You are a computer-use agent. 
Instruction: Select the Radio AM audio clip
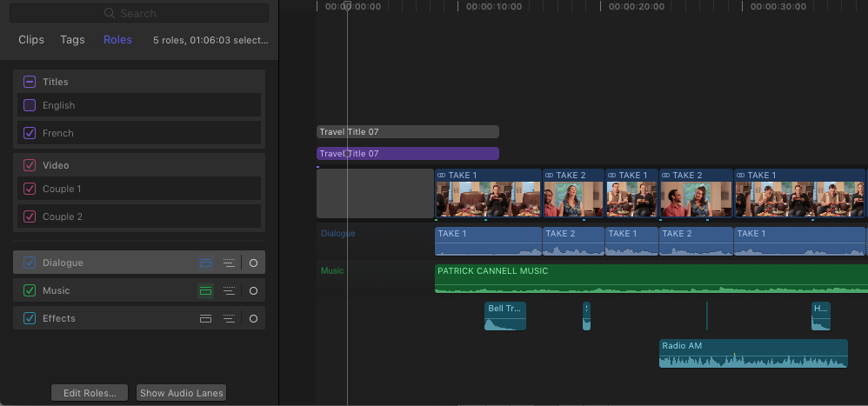[753, 354]
